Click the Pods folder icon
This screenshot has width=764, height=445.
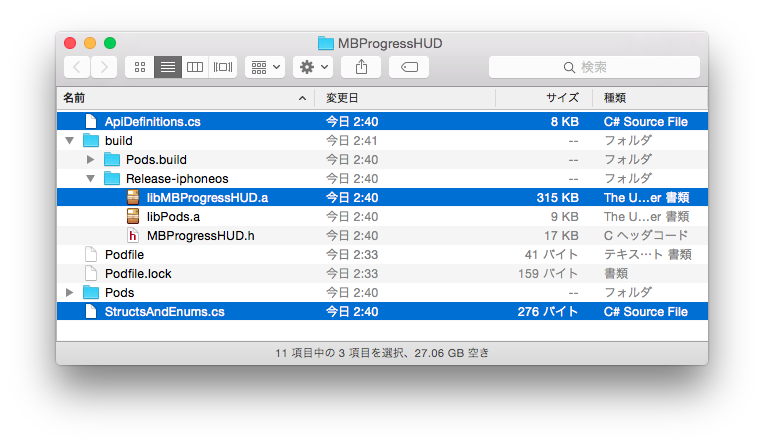coord(91,292)
